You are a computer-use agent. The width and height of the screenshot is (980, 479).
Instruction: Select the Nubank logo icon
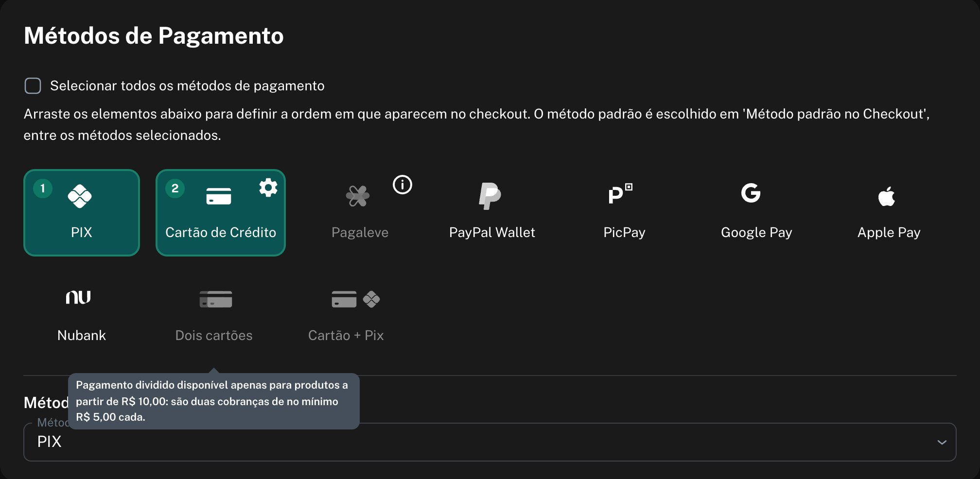[x=78, y=297]
